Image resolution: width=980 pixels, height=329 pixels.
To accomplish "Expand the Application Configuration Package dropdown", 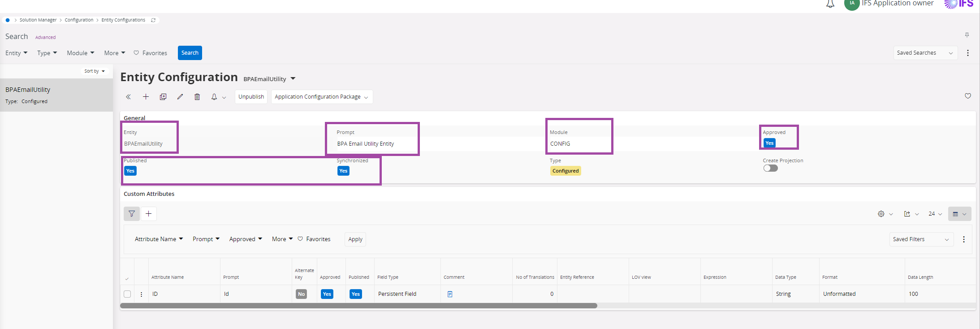I will [322, 97].
